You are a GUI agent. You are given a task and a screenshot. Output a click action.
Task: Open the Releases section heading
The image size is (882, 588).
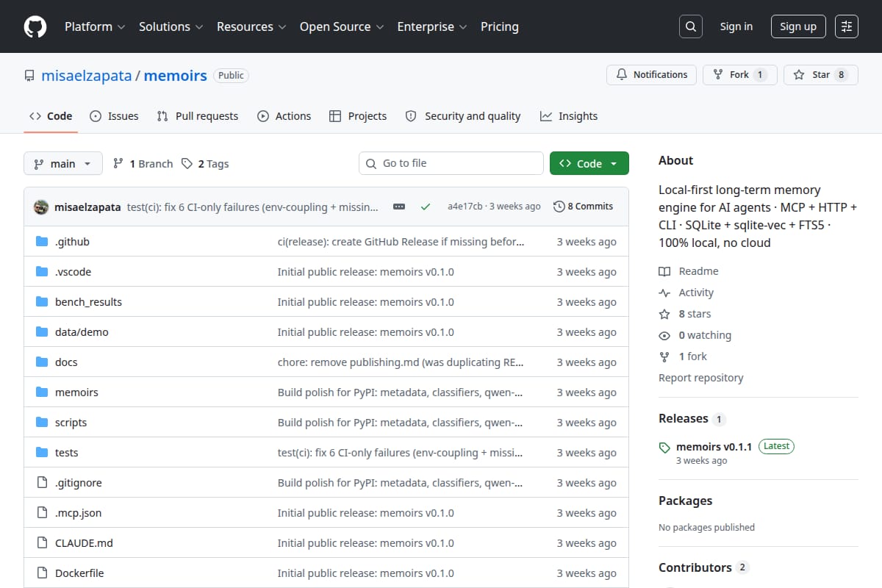(684, 418)
